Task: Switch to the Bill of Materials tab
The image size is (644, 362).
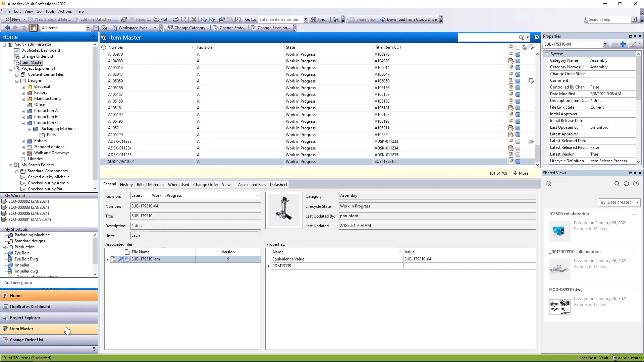Action: click(x=150, y=184)
